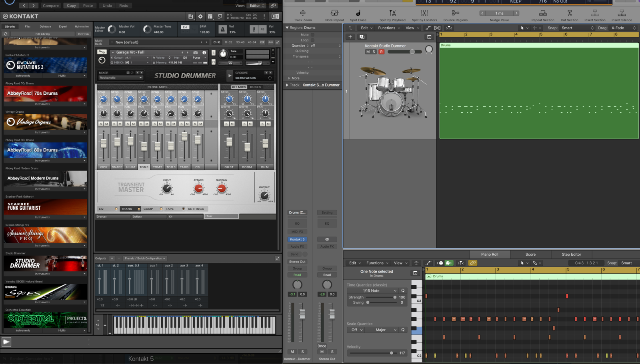Click the Kontakt save (floppy disk) icon
Screen dimensions: 640x364
pos(190,16)
